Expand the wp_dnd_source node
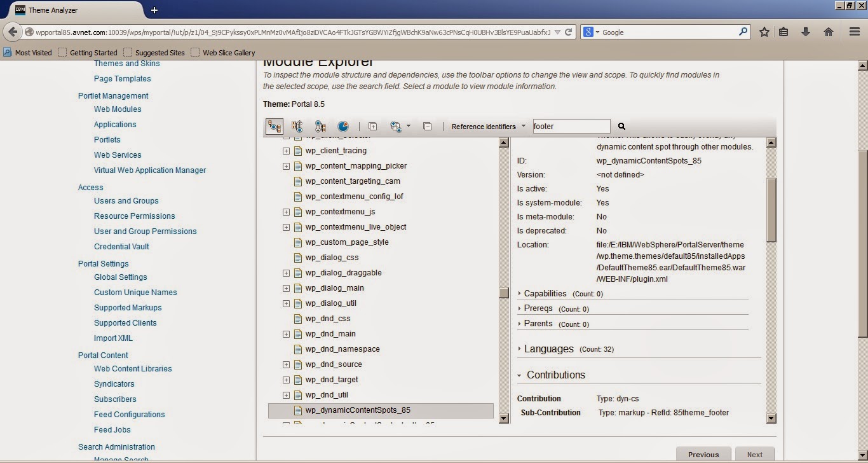The height and width of the screenshot is (463, 868). pyautogui.click(x=286, y=364)
